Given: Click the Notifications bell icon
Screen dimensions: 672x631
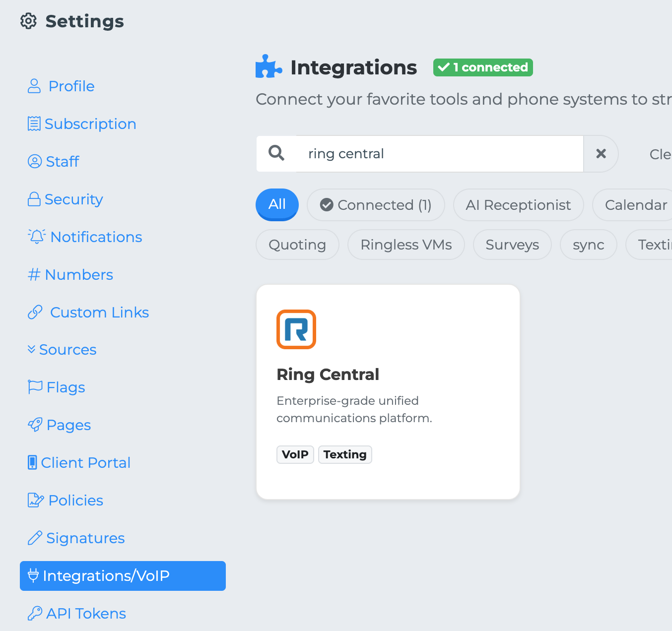Looking at the screenshot, I should (x=37, y=237).
